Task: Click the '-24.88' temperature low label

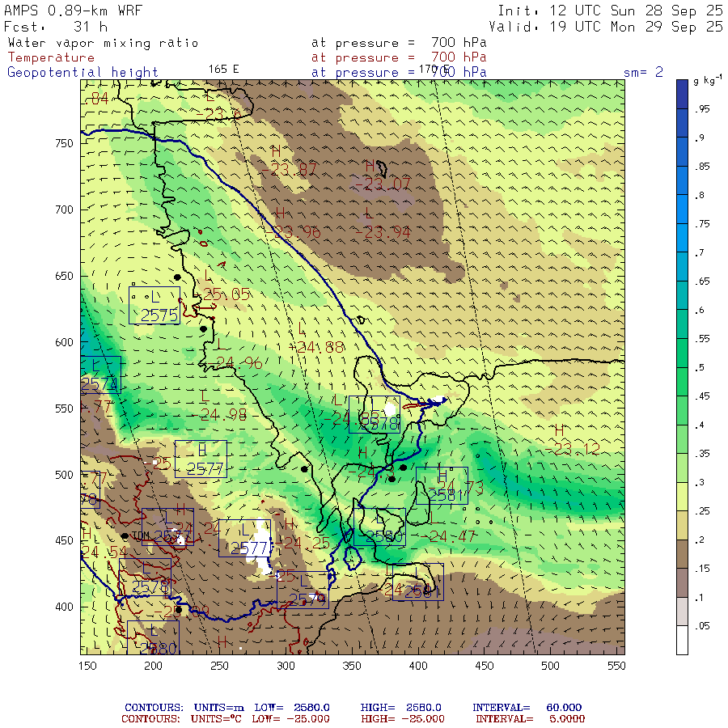Action: 316,347
